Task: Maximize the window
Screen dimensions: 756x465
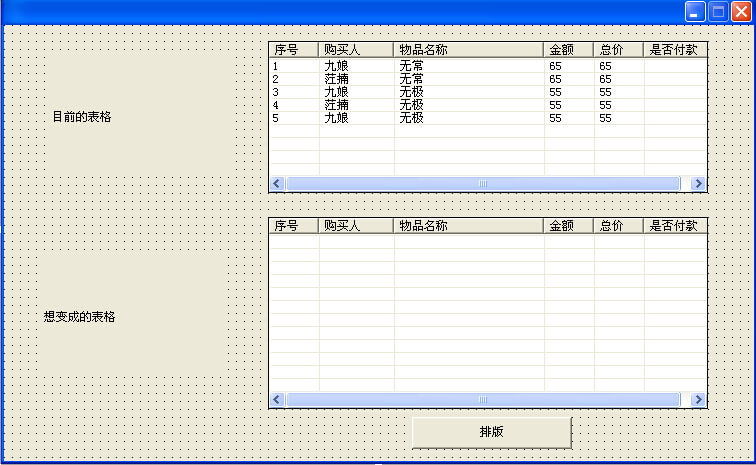Action: pos(718,12)
